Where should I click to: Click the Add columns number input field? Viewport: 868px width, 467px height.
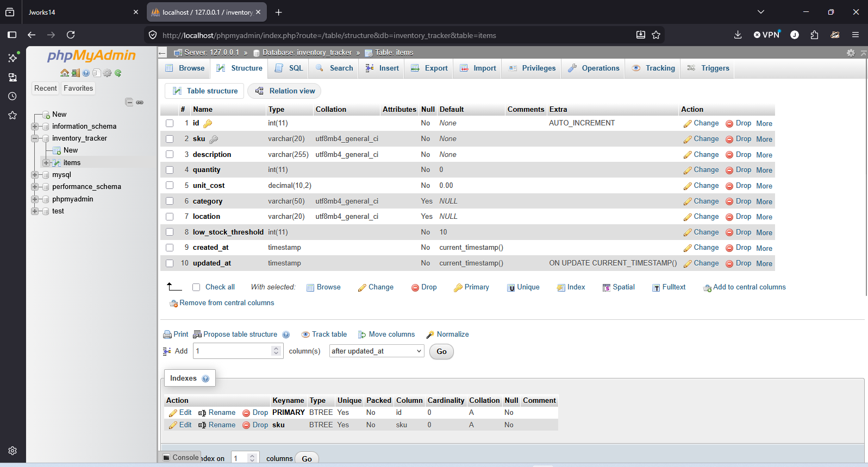[x=238, y=351]
